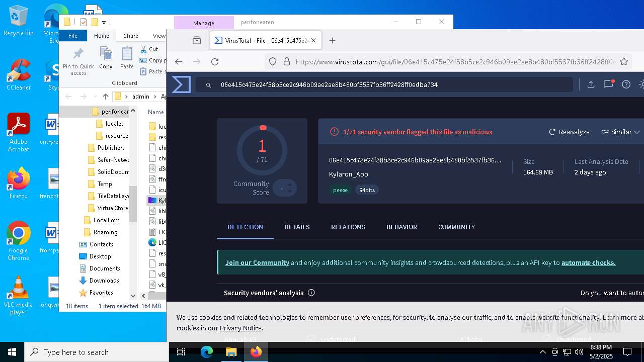Click the search magnifier icon in VirusTotal

[208, 85]
